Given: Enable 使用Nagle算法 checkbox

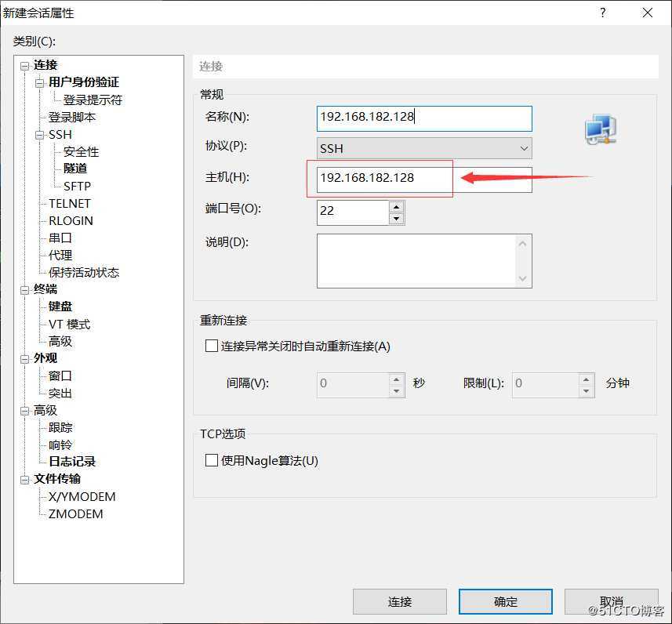Looking at the screenshot, I should 211,460.
